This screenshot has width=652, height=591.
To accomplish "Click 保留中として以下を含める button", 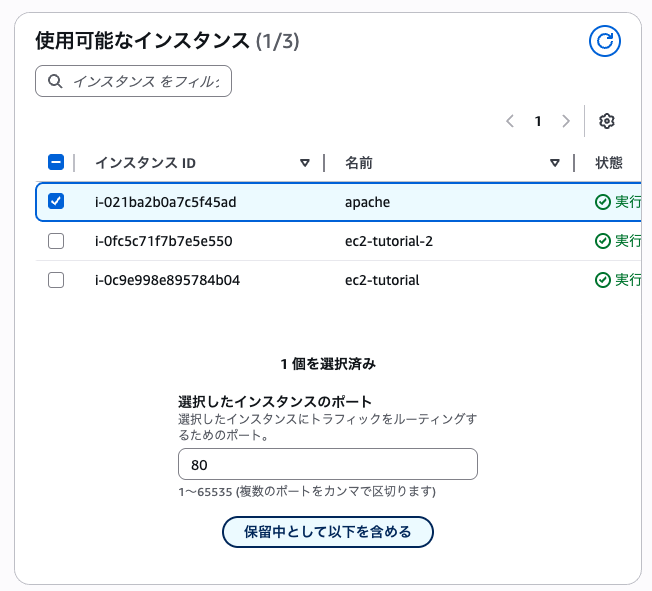I will click(328, 532).
